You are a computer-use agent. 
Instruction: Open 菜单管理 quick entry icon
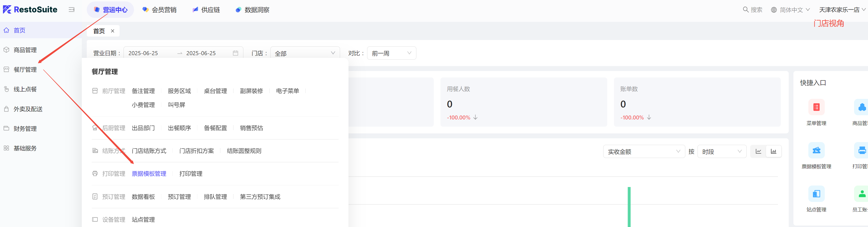(x=816, y=107)
